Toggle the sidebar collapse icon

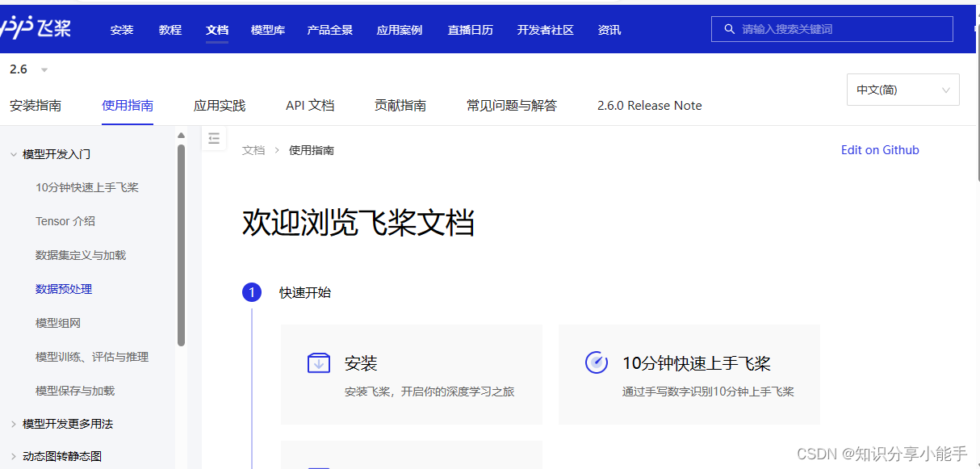point(214,139)
